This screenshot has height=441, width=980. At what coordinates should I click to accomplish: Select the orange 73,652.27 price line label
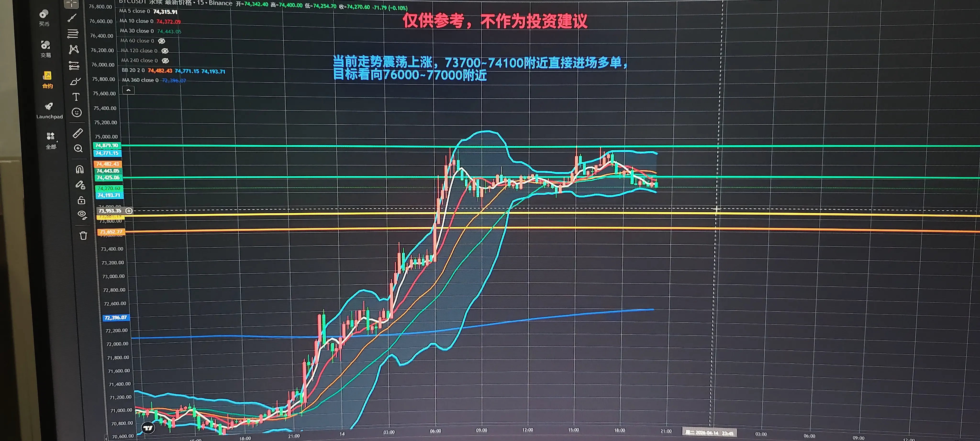pos(111,232)
